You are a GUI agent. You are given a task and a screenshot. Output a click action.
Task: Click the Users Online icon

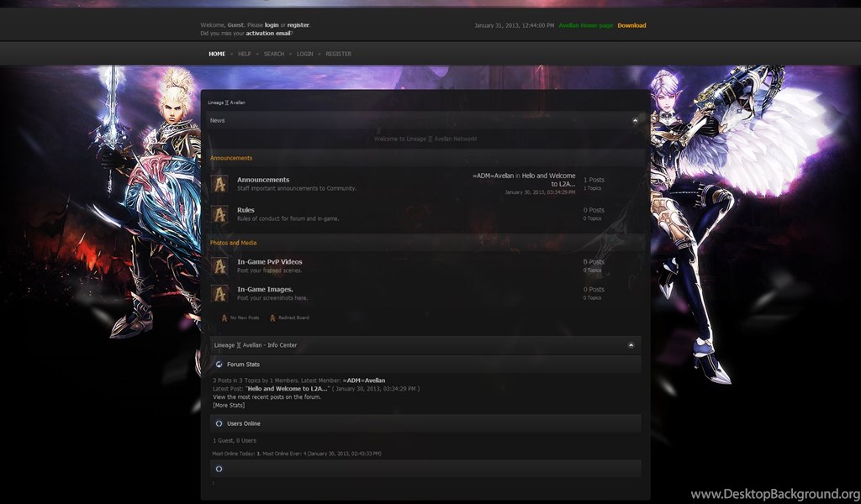coord(219,423)
